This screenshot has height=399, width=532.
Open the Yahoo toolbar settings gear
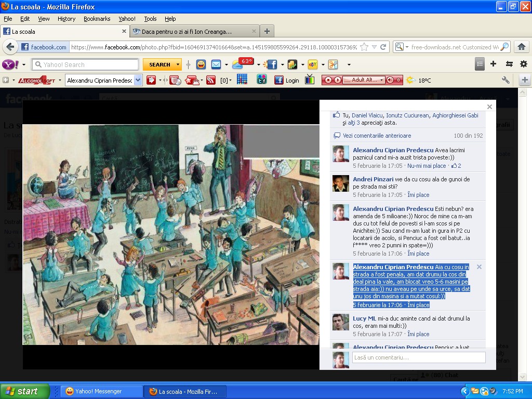pyautogui.click(x=524, y=64)
